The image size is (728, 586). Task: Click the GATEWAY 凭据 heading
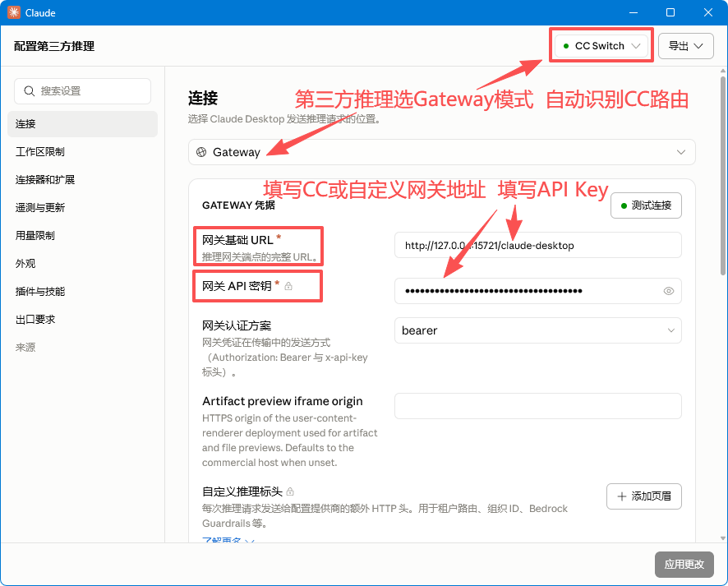[238, 205]
